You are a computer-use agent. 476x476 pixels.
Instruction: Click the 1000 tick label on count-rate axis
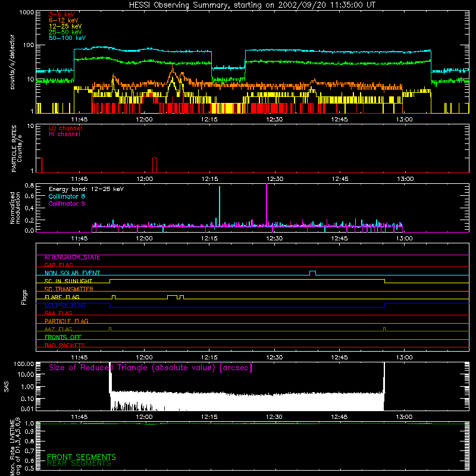pyautogui.click(x=27, y=12)
